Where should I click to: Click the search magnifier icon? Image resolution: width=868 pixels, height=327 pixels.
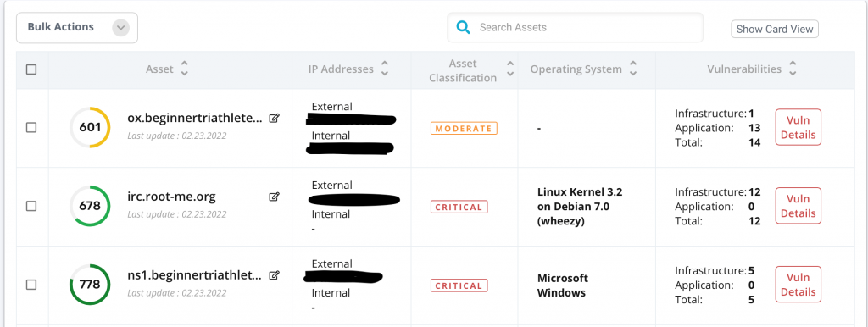click(463, 28)
